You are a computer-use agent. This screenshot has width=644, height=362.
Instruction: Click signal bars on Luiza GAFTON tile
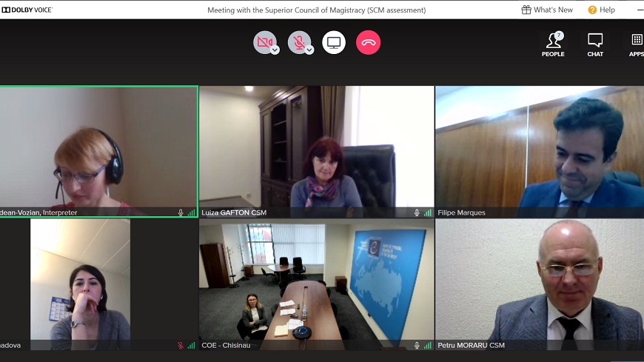click(x=428, y=212)
